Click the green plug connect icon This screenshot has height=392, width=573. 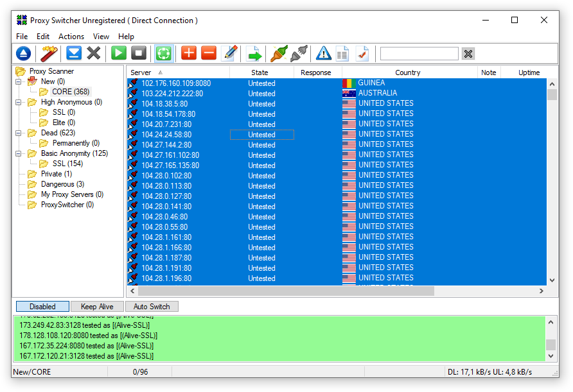click(x=279, y=53)
